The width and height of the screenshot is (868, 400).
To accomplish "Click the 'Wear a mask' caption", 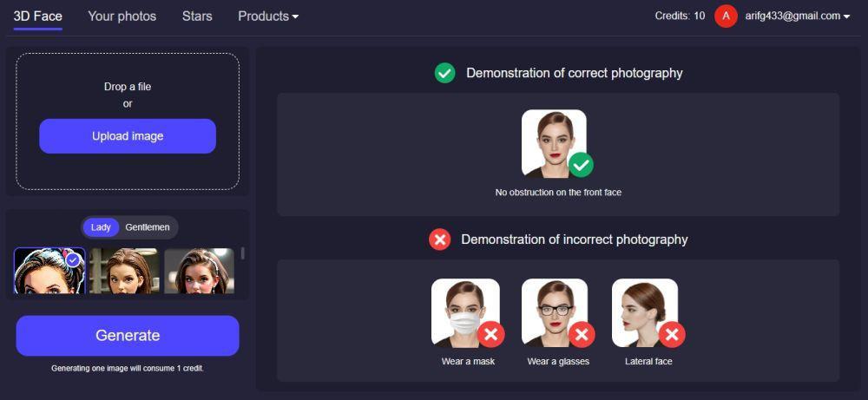I will 468,361.
